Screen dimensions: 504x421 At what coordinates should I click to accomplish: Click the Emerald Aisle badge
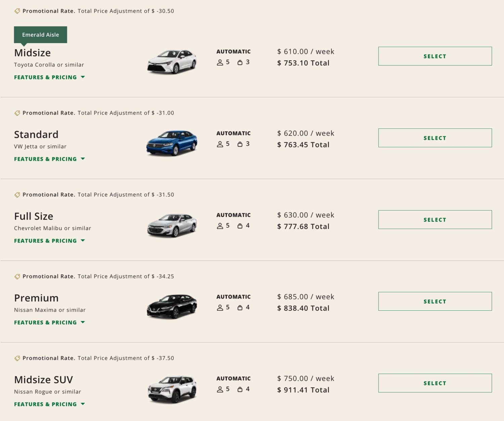point(40,34)
